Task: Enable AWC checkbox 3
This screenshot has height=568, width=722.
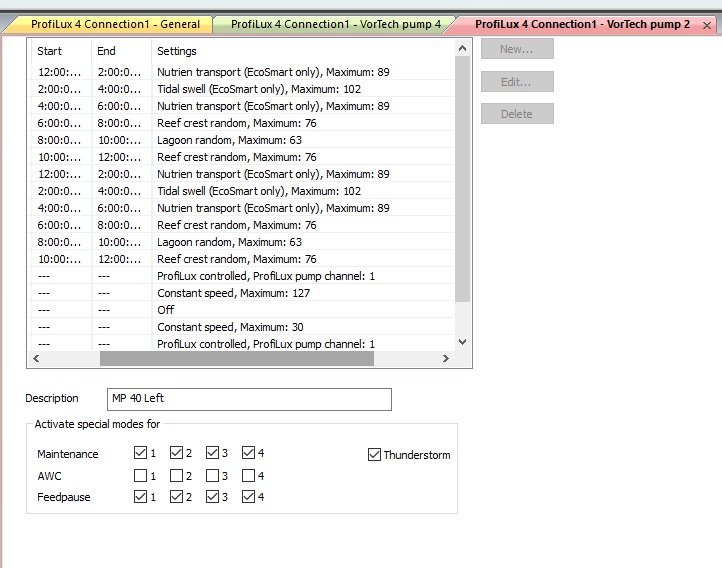Action: pyautogui.click(x=212, y=475)
